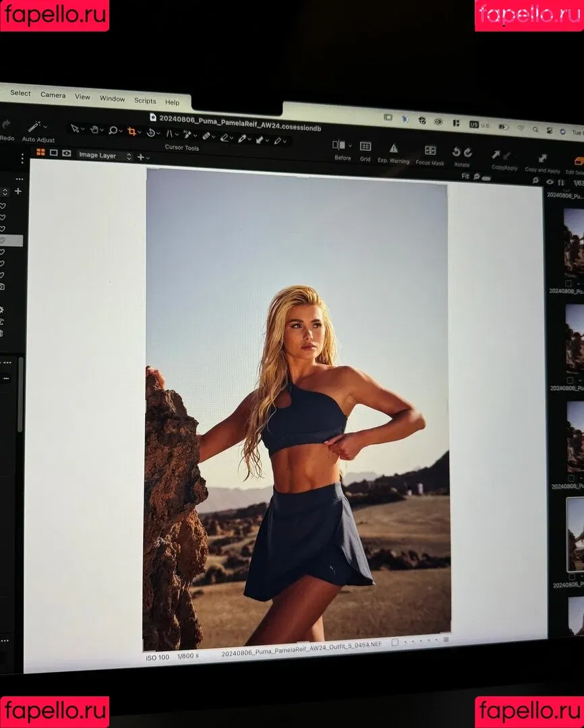Select the arrow pointer cursor tool
584x728 pixels.
(75, 129)
